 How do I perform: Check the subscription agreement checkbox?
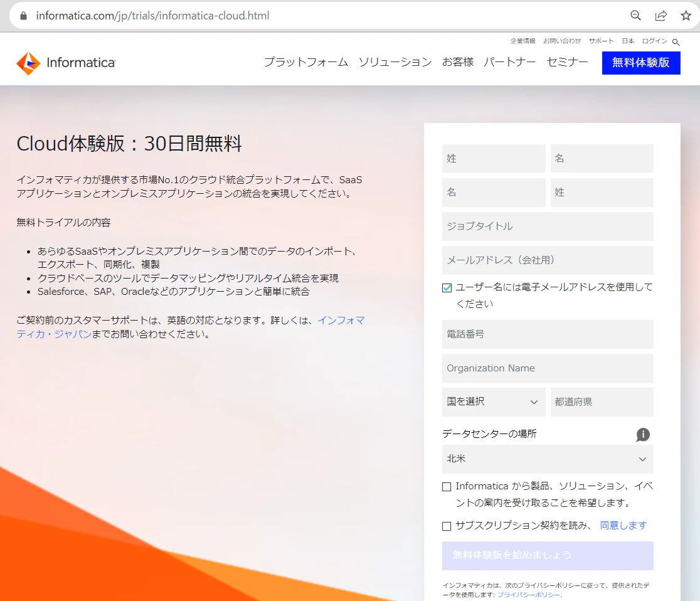(x=447, y=526)
